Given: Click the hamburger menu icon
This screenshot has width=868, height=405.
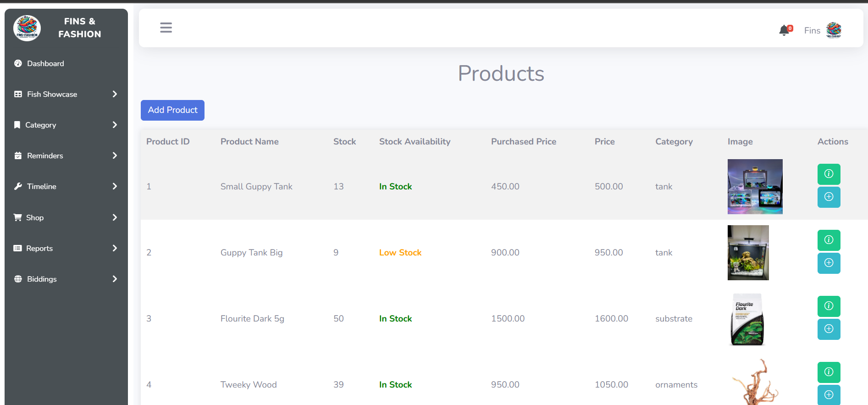Looking at the screenshot, I should click(166, 28).
